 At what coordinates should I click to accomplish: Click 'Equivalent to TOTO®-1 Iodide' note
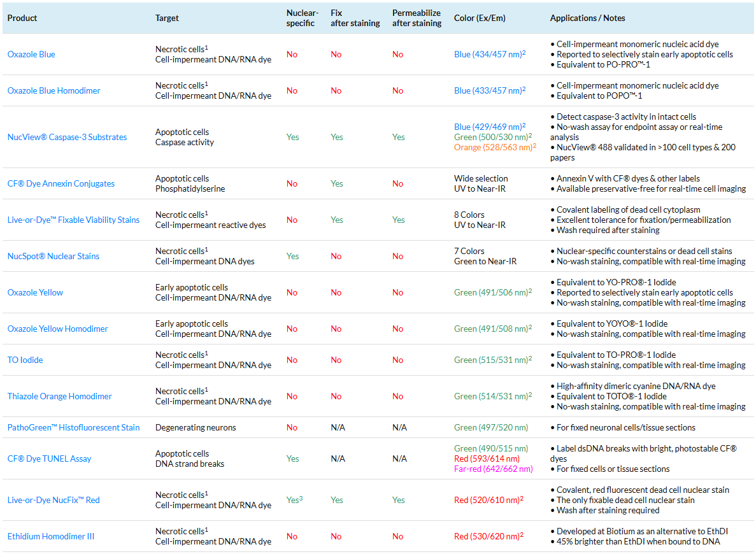(x=611, y=396)
